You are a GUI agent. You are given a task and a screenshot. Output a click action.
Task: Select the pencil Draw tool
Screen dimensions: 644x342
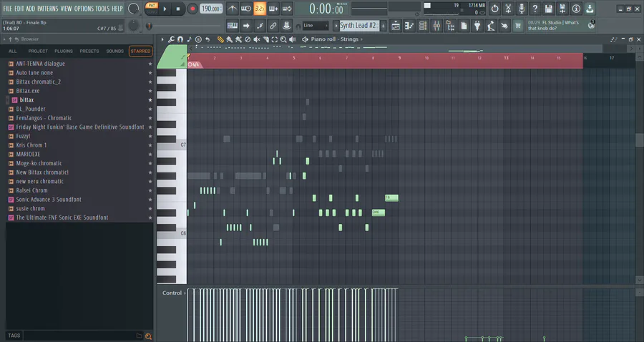[220, 39]
